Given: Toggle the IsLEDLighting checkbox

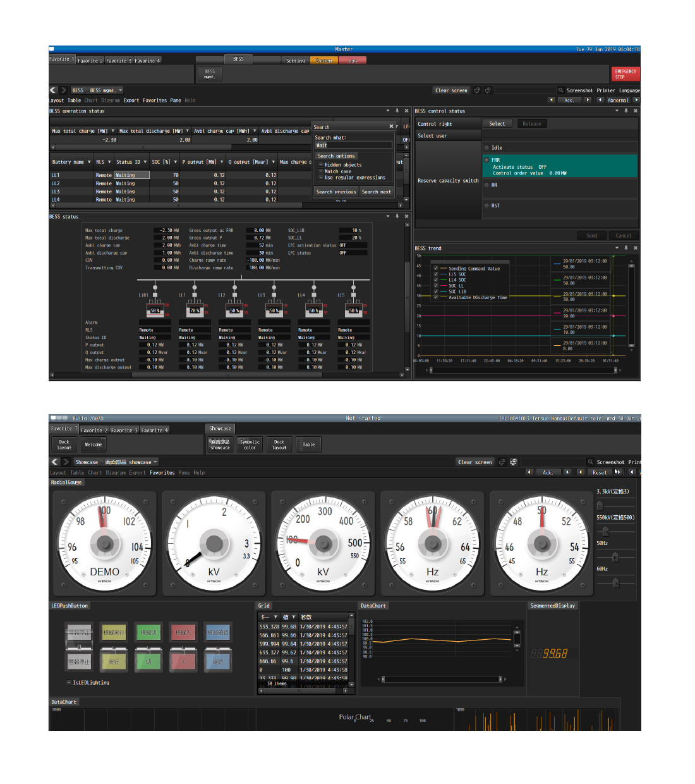Looking at the screenshot, I should [x=68, y=683].
